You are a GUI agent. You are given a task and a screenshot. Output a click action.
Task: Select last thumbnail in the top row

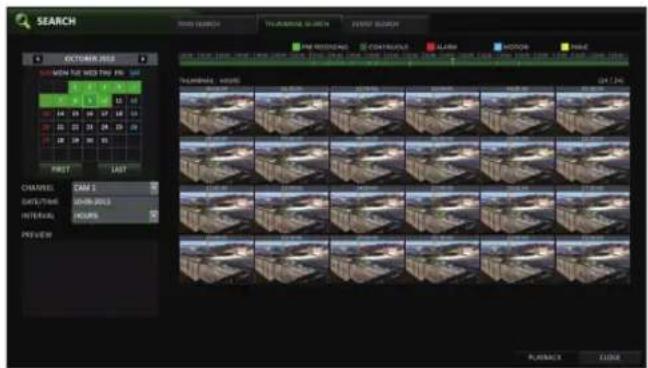click(593, 111)
